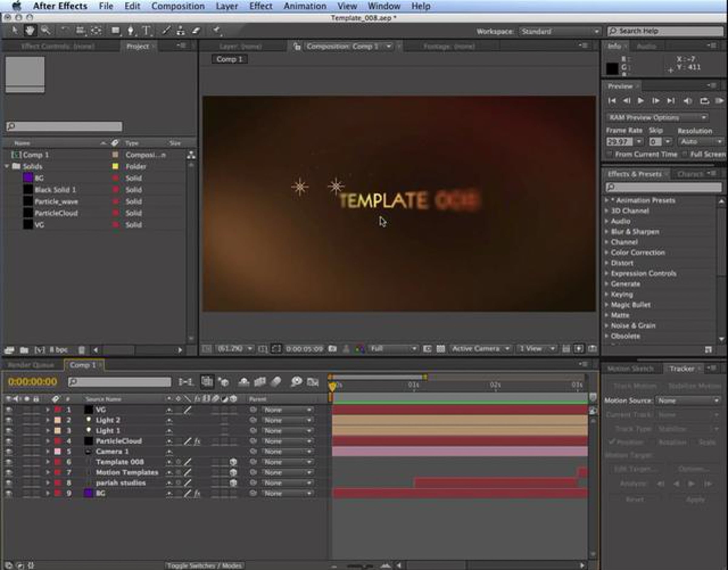Hide the VG layer using its eye icon
728x570 pixels.
[9, 410]
